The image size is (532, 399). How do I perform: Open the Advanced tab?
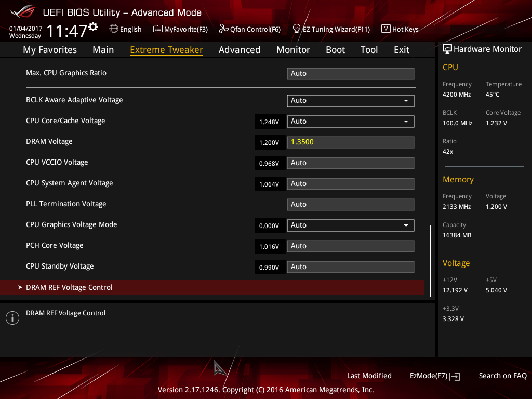pos(240,50)
